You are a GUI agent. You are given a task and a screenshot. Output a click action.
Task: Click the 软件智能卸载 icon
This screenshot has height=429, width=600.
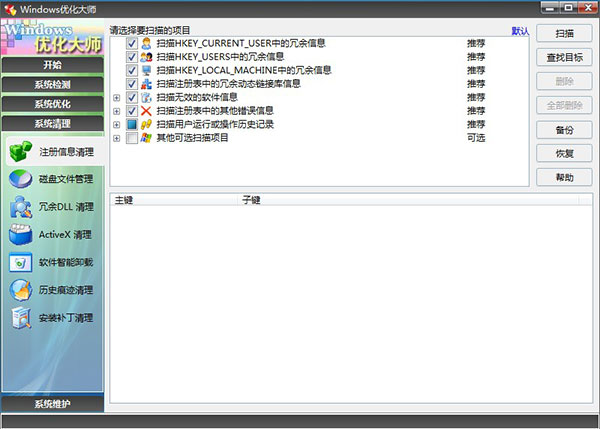21,263
